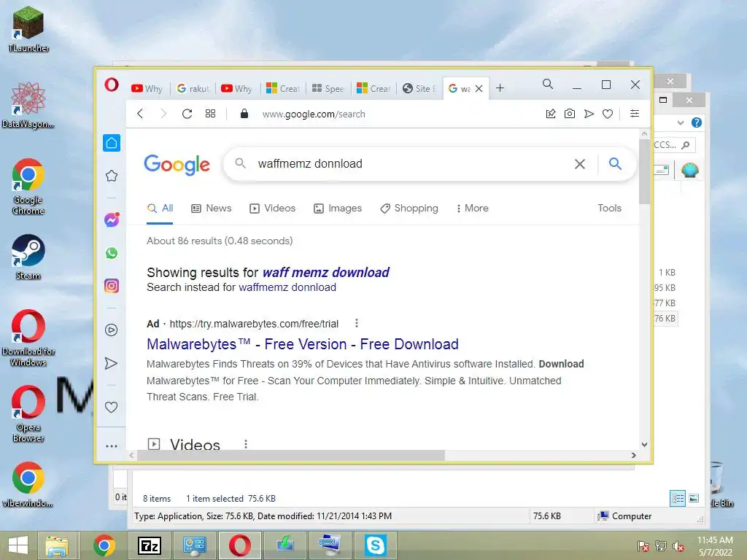This screenshot has height=560, width=747.
Task: Click the muted volume tray icon
Action: pyautogui.click(x=678, y=546)
